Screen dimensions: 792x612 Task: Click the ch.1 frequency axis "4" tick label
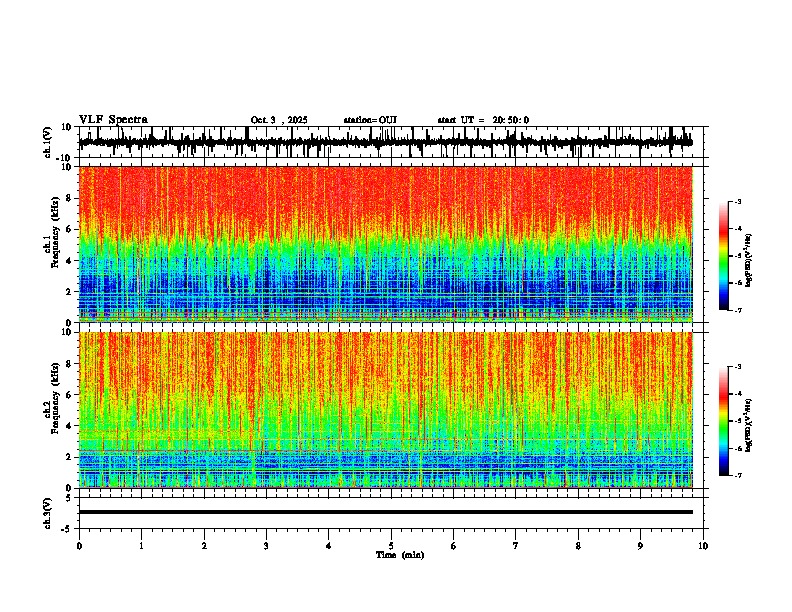pyautogui.click(x=69, y=261)
